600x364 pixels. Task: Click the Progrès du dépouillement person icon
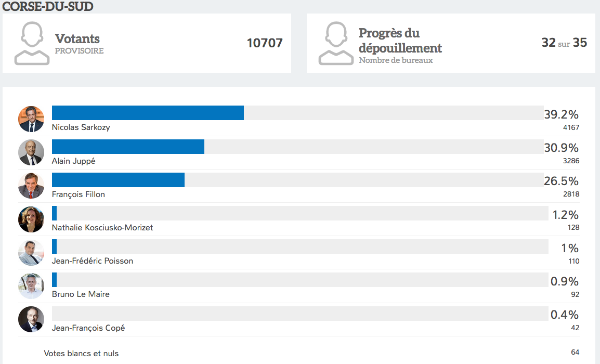click(x=336, y=43)
